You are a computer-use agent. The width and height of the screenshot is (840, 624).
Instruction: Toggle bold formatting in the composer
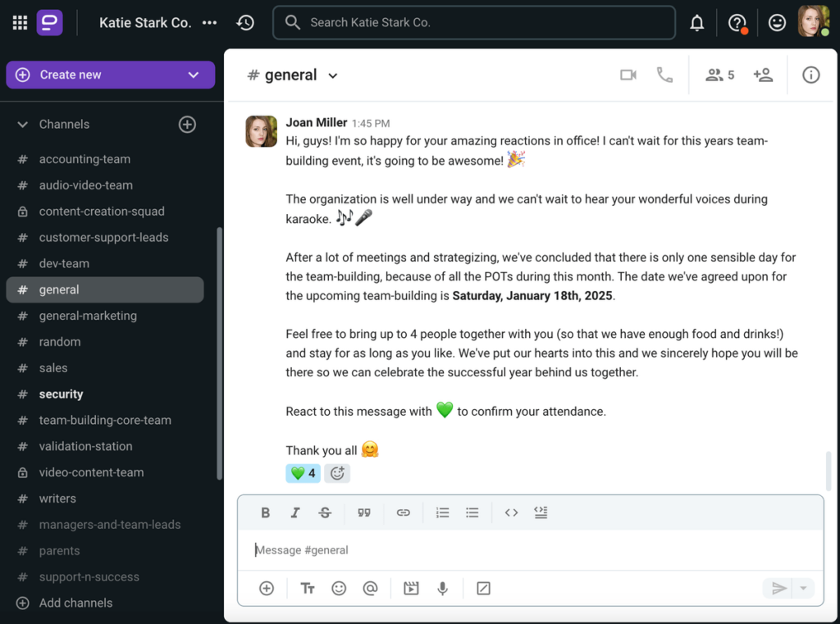265,512
